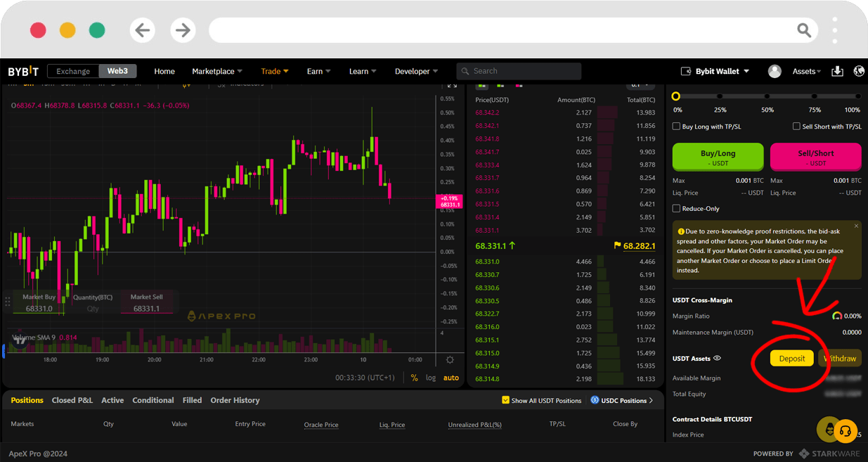Expand the Bybit Wallet dropdown
Screen dimensions: 868x462
[x=715, y=71]
